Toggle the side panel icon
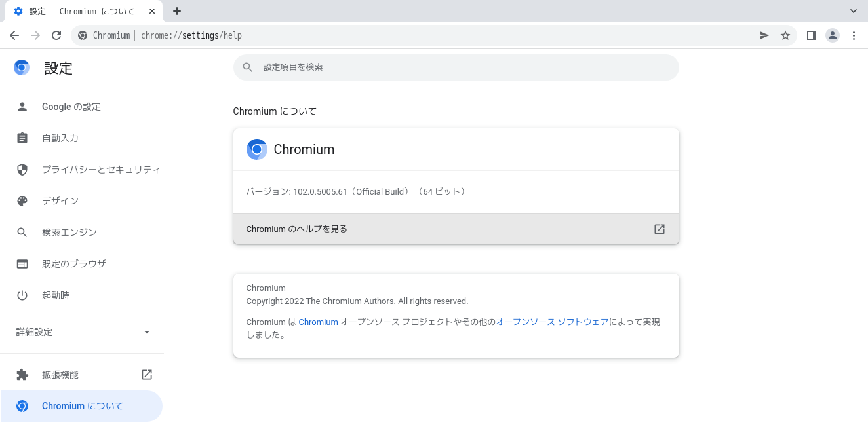Viewport: 868px width, 448px height. click(812, 35)
